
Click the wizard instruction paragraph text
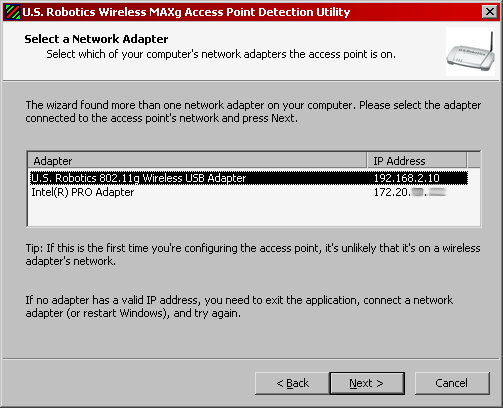pyautogui.click(x=253, y=111)
